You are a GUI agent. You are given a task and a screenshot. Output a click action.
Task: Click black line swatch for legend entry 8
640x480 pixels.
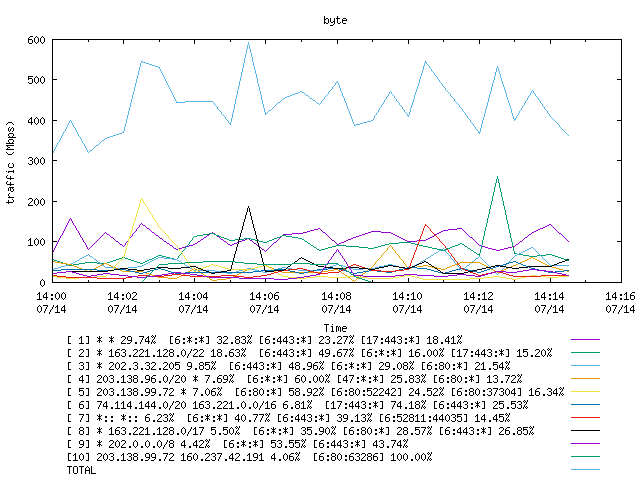[585, 430]
